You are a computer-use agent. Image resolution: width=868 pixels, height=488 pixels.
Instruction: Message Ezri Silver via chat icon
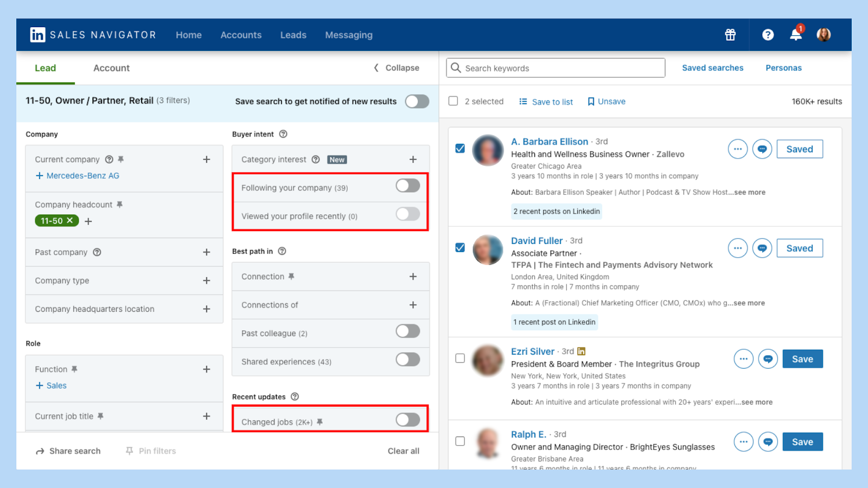point(768,359)
